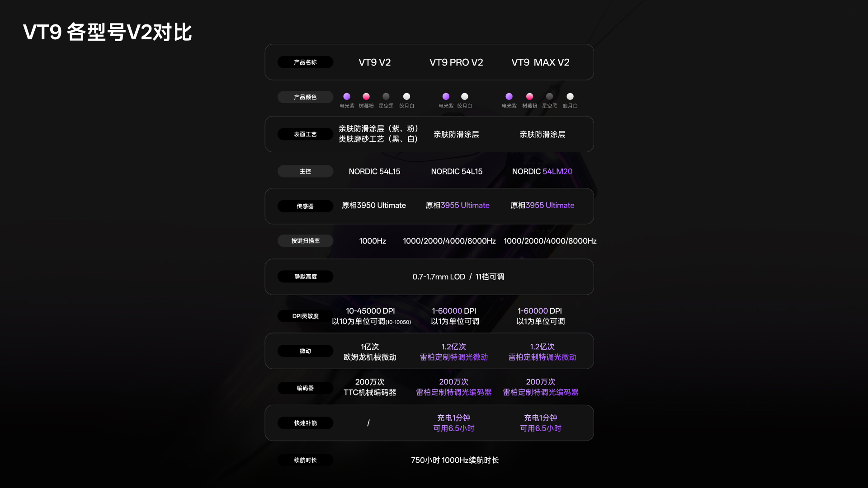Click the DPI灵敏度 label pill
Screen dimensions: 868x488
point(305,316)
